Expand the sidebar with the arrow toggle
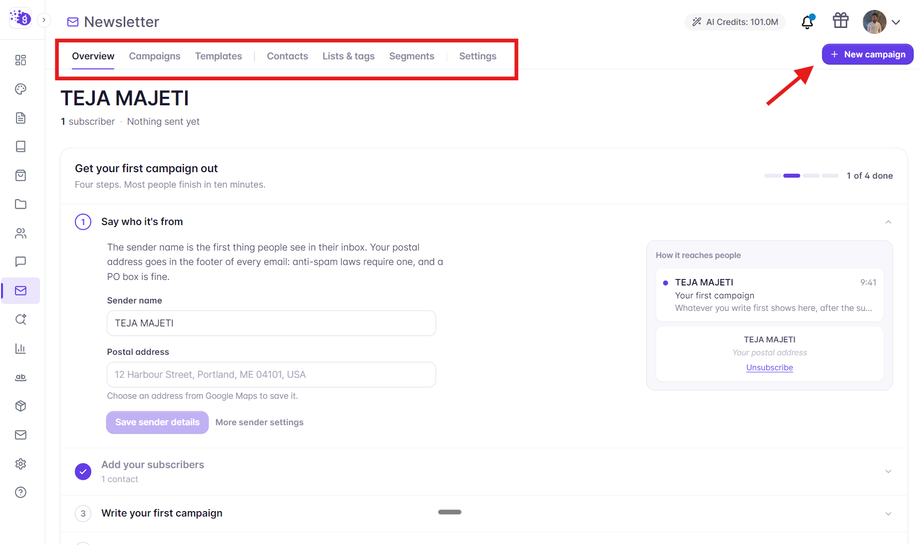Image resolution: width=919 pixels, height=545 pixels. tap(43, 20)
